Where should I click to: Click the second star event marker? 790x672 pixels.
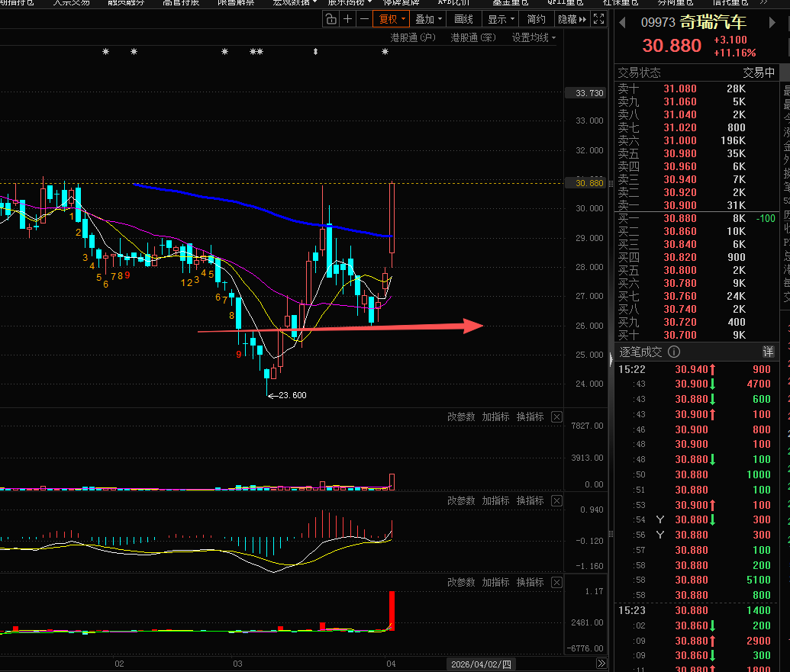click(x=134, y=51)
